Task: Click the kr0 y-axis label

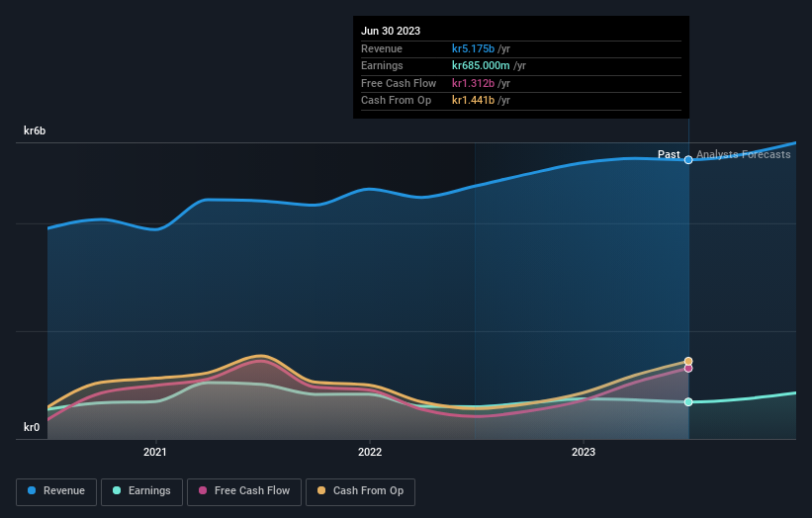Action: [32, 427]
